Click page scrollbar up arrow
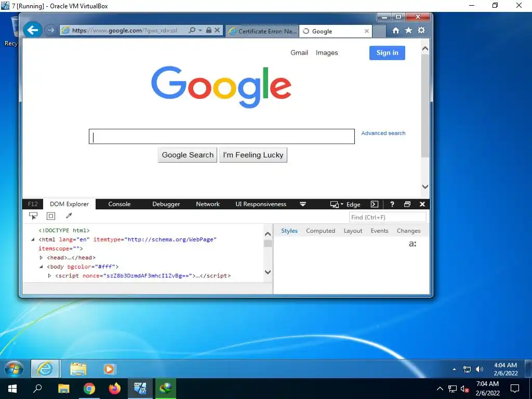Screen dimensions: 532x399 [x=425, y=49]
